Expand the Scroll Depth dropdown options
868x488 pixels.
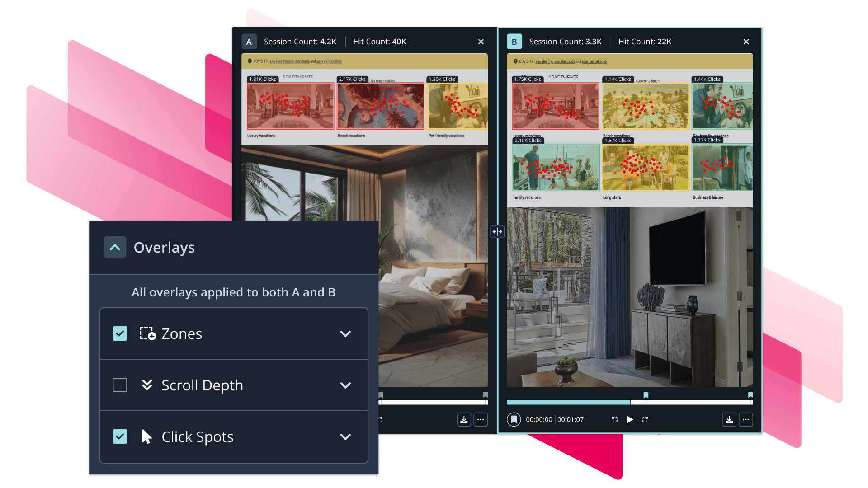345,385
